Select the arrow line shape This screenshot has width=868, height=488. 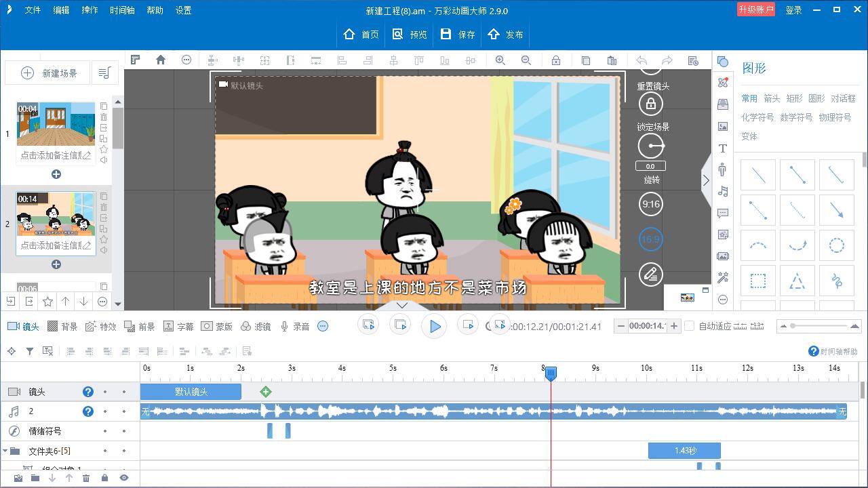tap(836, 211)
